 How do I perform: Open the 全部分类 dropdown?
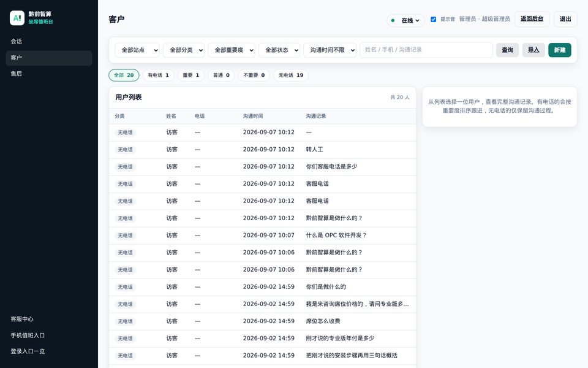tap(183, 50)
